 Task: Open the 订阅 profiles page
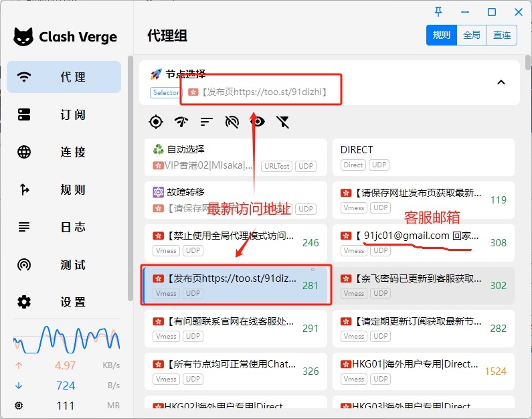(x=64, y=114)
